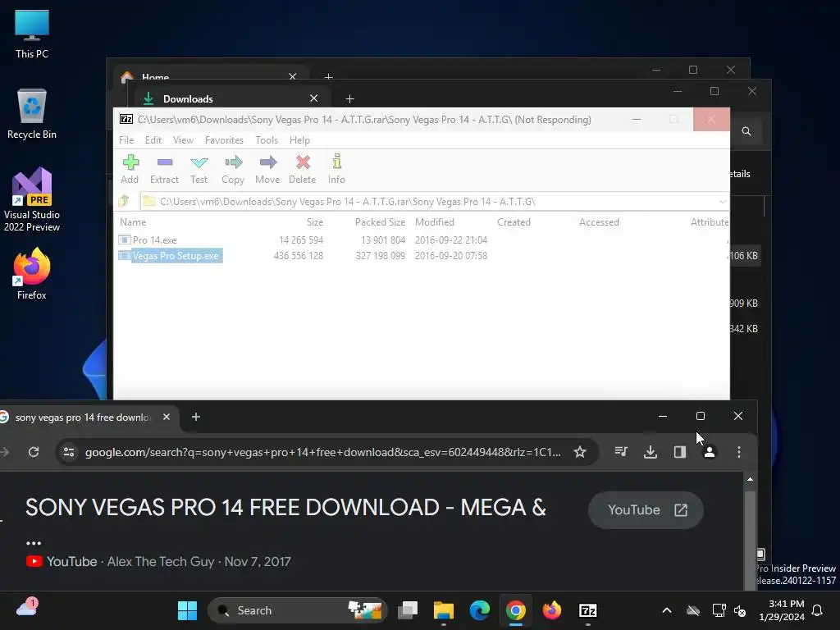Open the Favorites menu in 7-Zip

point(224,139)
